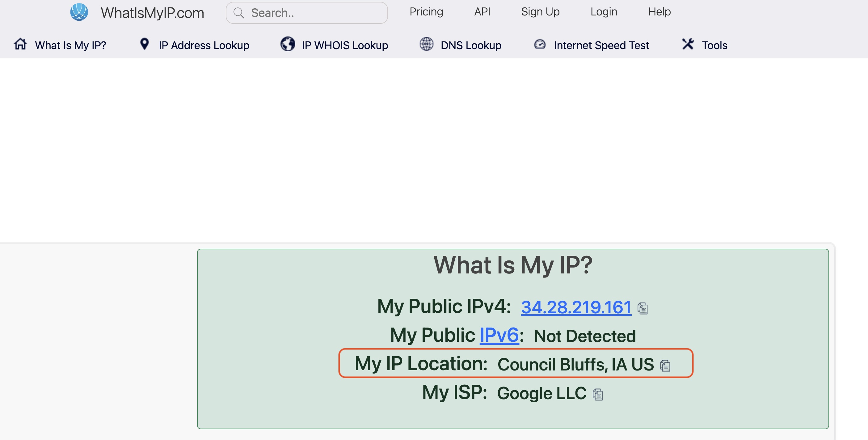Click the WhatIsMyIP.com site title
The width and height of the screenshot is (868, 440).
point(152,13)
